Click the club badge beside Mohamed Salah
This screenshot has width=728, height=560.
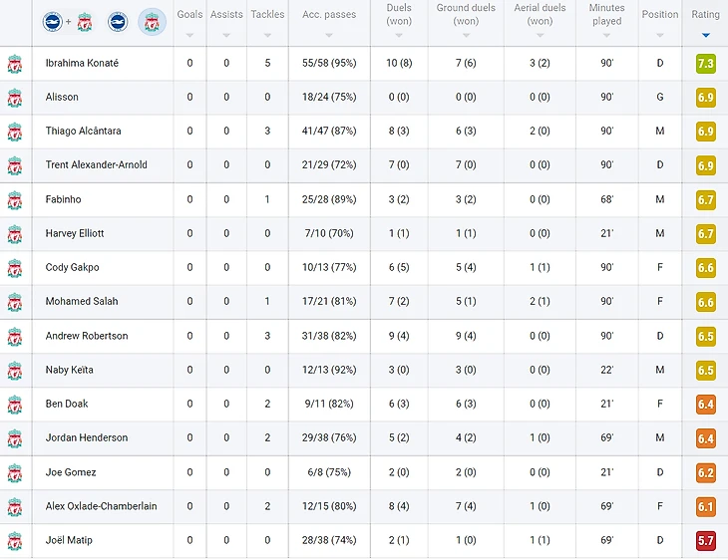point(15,302)
